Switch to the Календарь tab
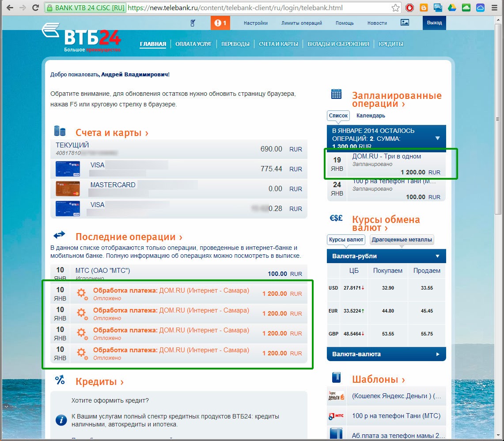Image resolution: width=504 pixels, height=441 pixels. pyautogui.click(x=371, y=116)
